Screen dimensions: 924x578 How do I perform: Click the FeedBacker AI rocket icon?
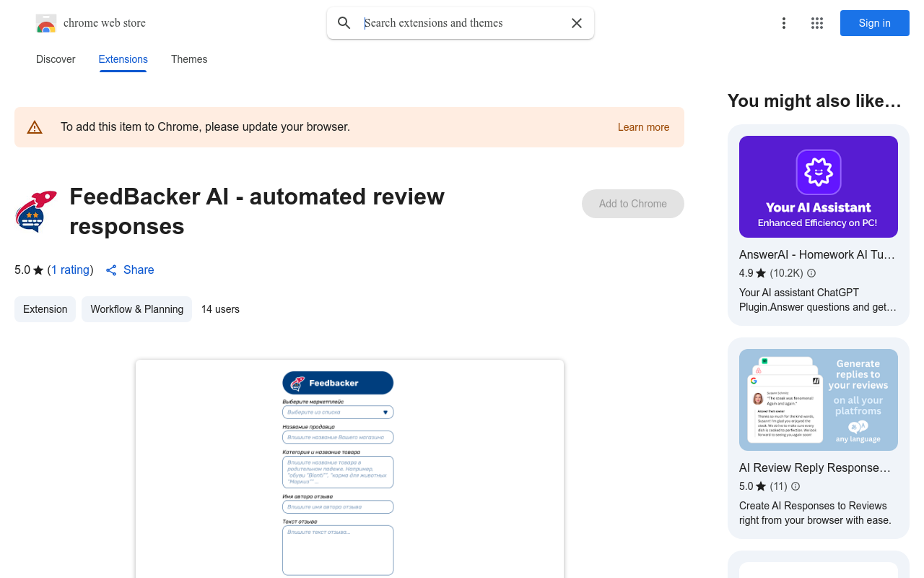point(36,212)
